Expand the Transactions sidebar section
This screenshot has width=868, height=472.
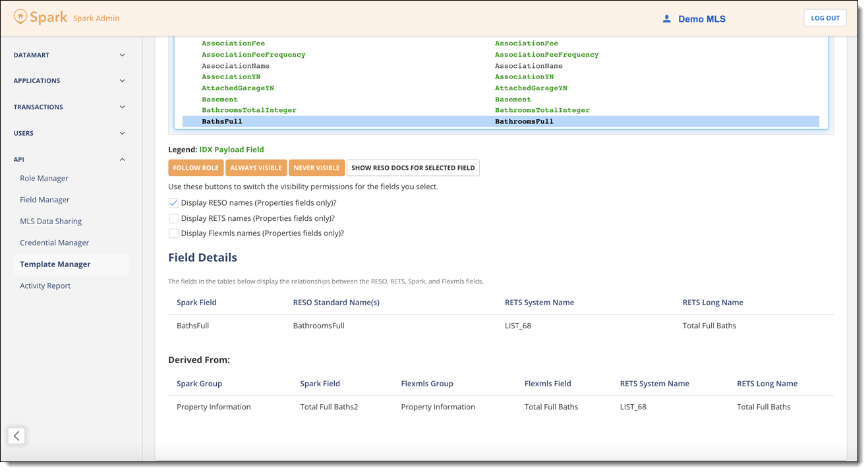coord(70,107)
